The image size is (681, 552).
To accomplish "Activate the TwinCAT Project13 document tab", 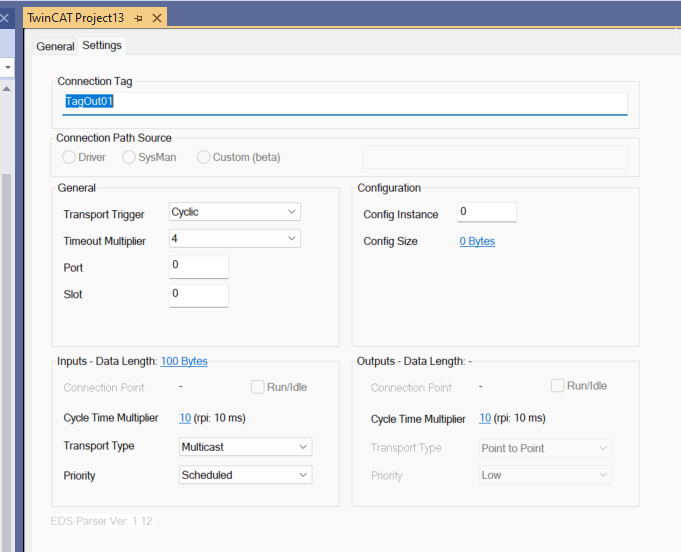I will coord(76,18).
